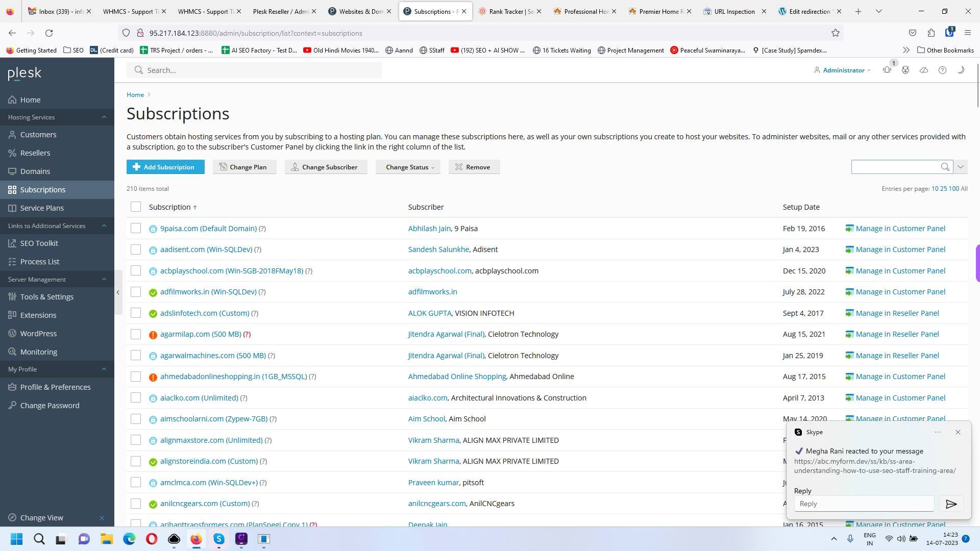Toggle dark mode moon icon
Image resolution: width=980 pixels, height=551 pixels.
[x=961, y=70]
